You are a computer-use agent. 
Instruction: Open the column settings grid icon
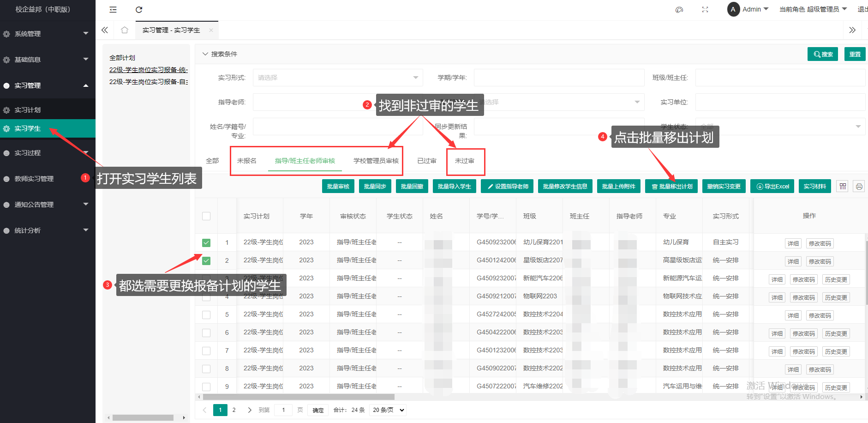click(x=843, y=186)
